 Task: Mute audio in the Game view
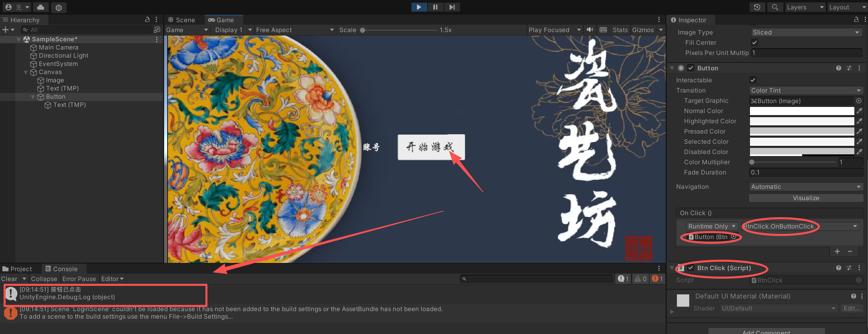590,30
